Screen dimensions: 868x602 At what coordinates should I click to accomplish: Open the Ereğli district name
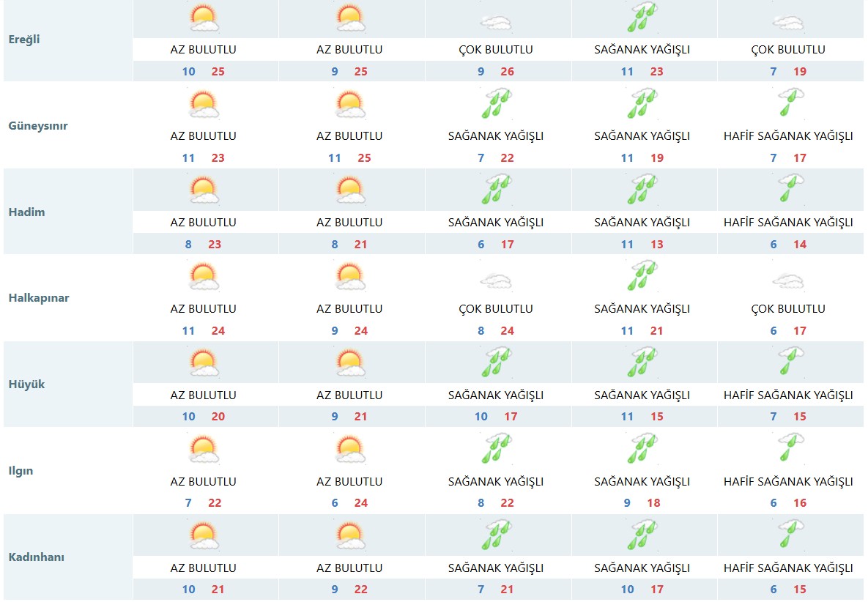tap(24, 40)
